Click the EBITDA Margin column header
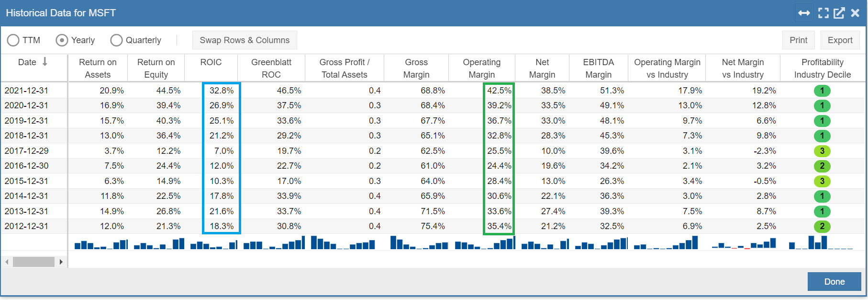 599,68
